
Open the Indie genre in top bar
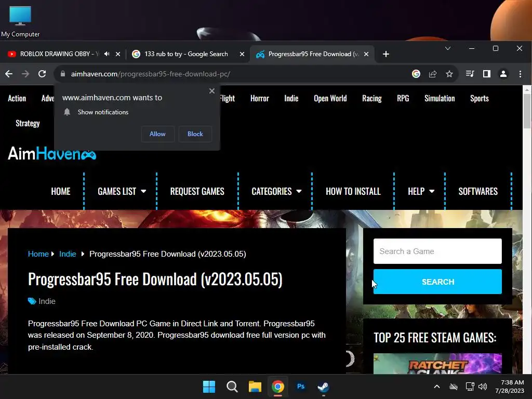(291, 98)
